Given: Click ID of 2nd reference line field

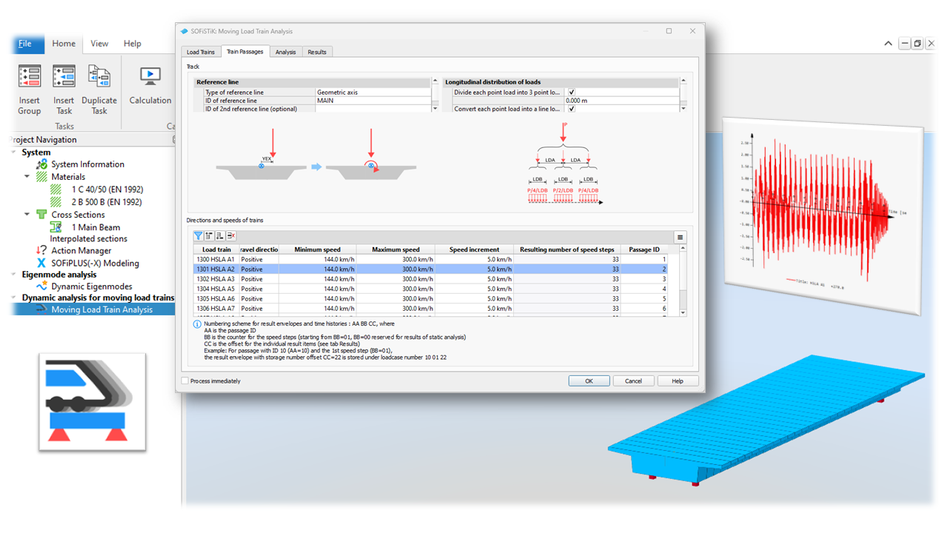Looking at the screenshot, I should coord(373,109).
